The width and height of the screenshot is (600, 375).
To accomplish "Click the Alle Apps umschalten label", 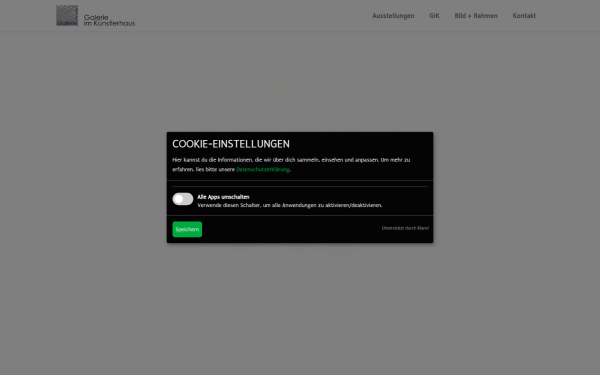I will click(x=223, y=197).
